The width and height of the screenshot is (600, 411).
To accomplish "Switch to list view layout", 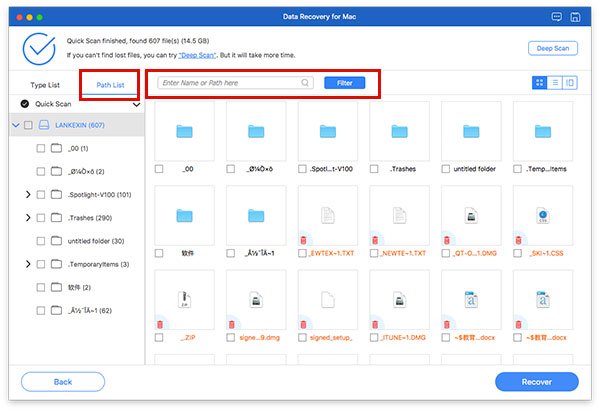I will click(555, 83).
